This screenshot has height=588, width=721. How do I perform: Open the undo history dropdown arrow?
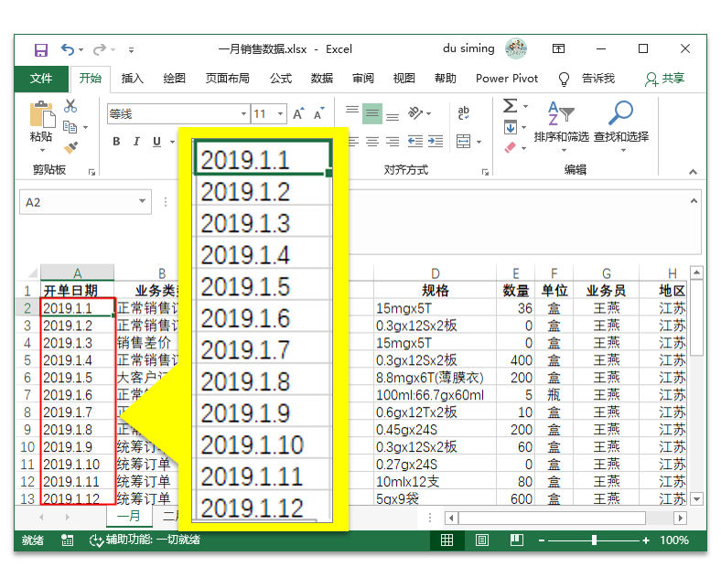(81, 49)
